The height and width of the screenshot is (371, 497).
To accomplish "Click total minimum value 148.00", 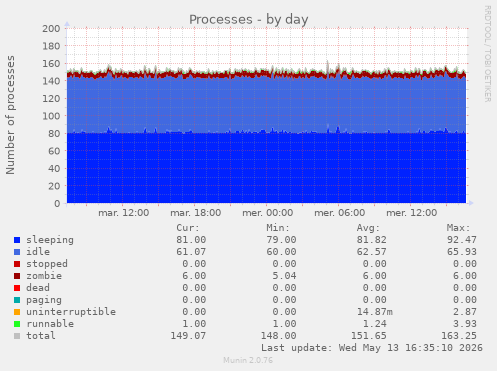I will [x=278, y=336].
